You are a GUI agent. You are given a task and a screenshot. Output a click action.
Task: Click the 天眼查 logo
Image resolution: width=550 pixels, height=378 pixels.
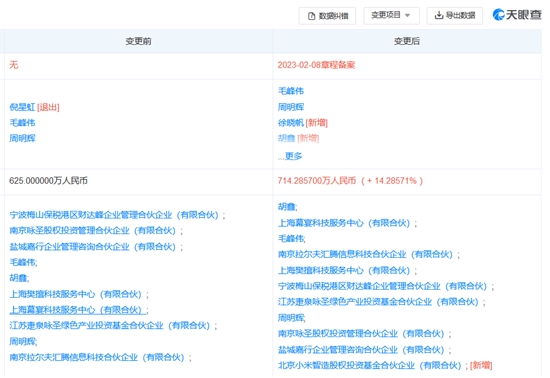tap(517, 15)
